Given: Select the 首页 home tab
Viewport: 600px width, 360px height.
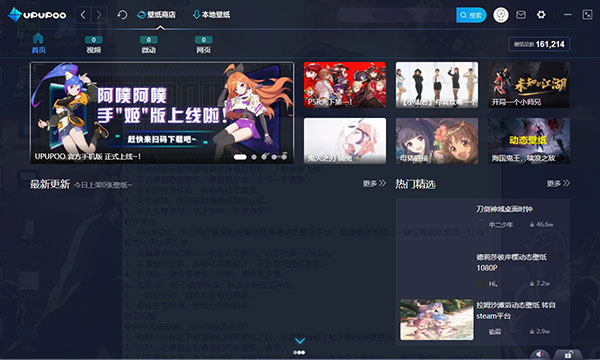Looking at the screenshot, I should click(38, 43).
